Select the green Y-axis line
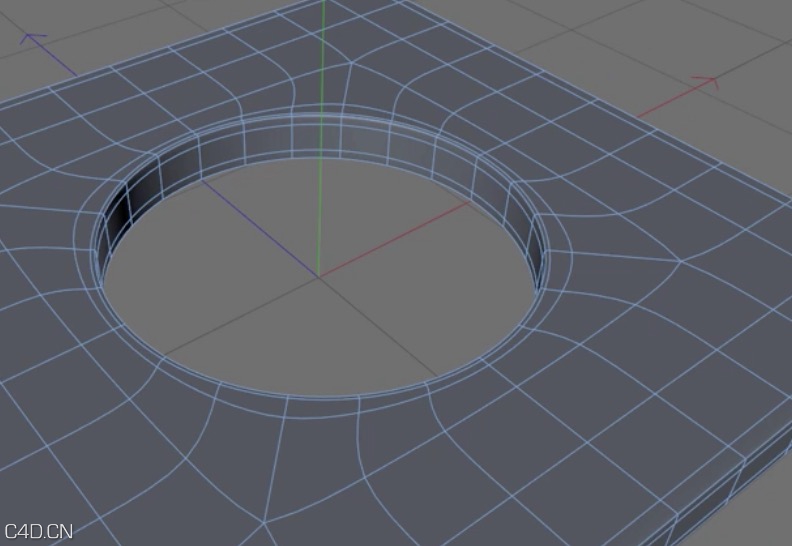792x546 pixels. coord(321,138)
